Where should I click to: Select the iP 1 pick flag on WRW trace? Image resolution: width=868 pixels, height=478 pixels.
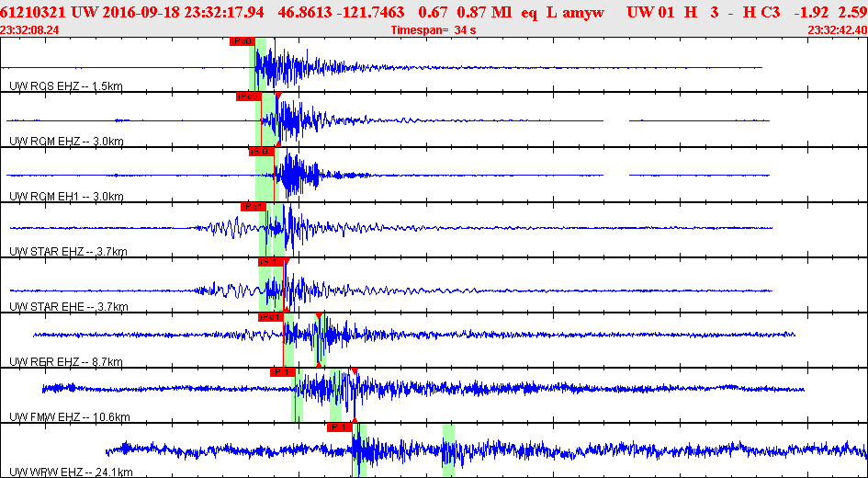[x=339, y=427]
